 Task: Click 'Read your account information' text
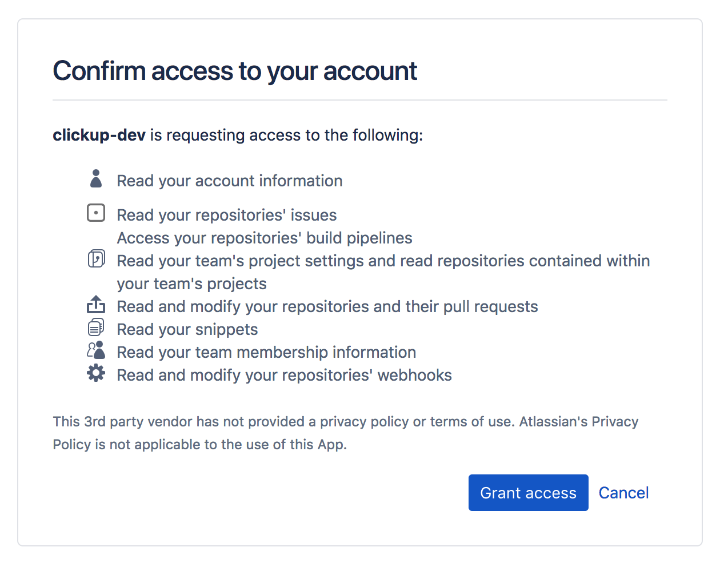point(230,181)
